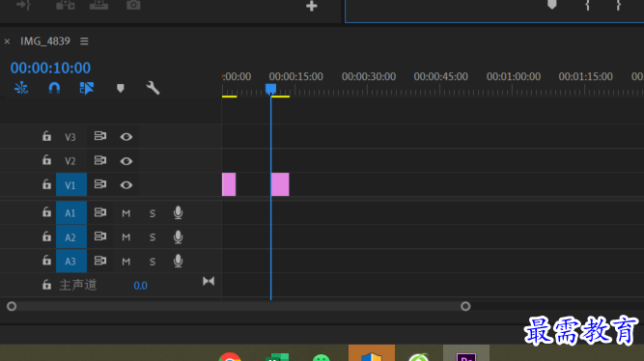The width and height of the screenshot is (644, 361).
Task: Toggle V1 track targeting
Action: point(71,184)
